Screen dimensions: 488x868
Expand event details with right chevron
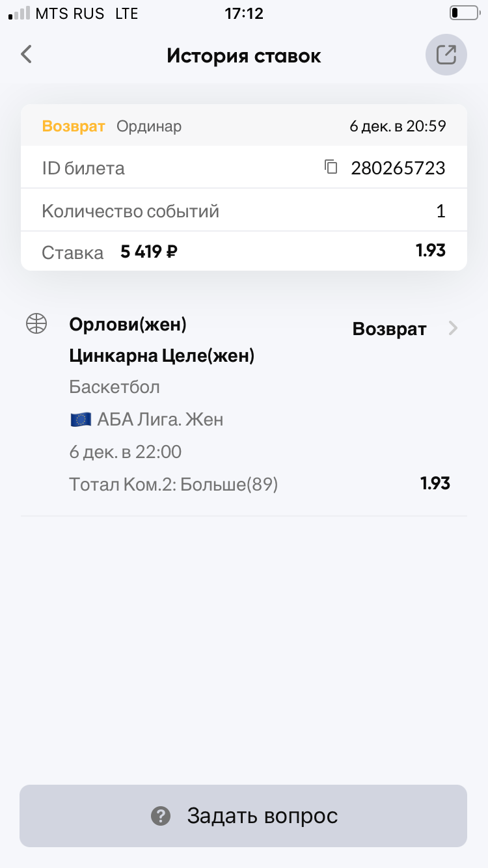[x=454, y=329]
